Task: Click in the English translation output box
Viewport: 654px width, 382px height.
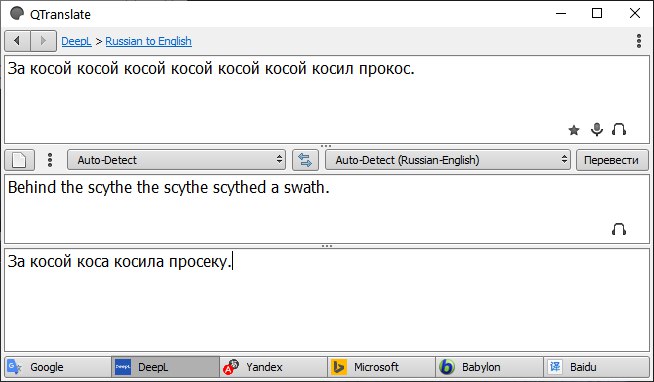Action: coord(327,209)
